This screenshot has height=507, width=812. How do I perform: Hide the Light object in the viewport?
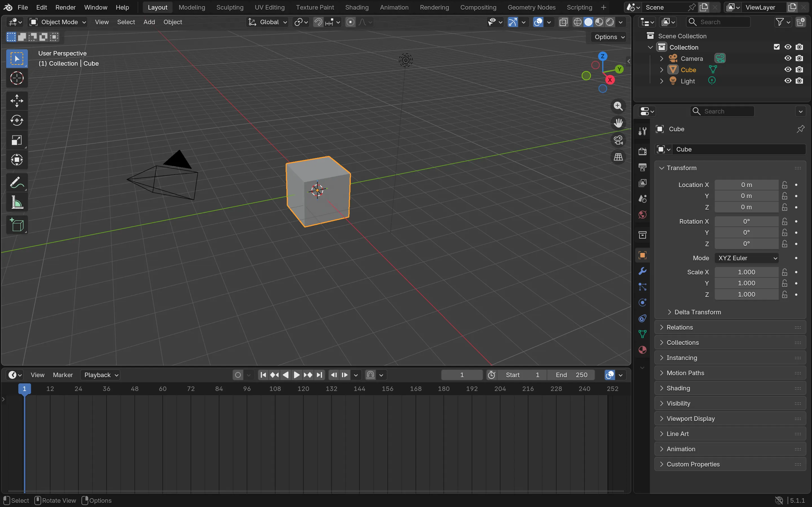(x=787, y=81)
